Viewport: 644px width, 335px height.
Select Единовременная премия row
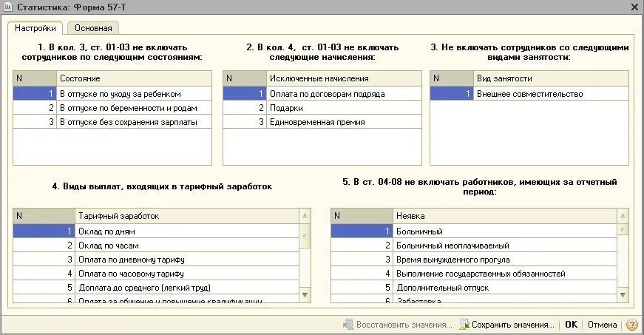pyautogui.click(x=322, y=121)
